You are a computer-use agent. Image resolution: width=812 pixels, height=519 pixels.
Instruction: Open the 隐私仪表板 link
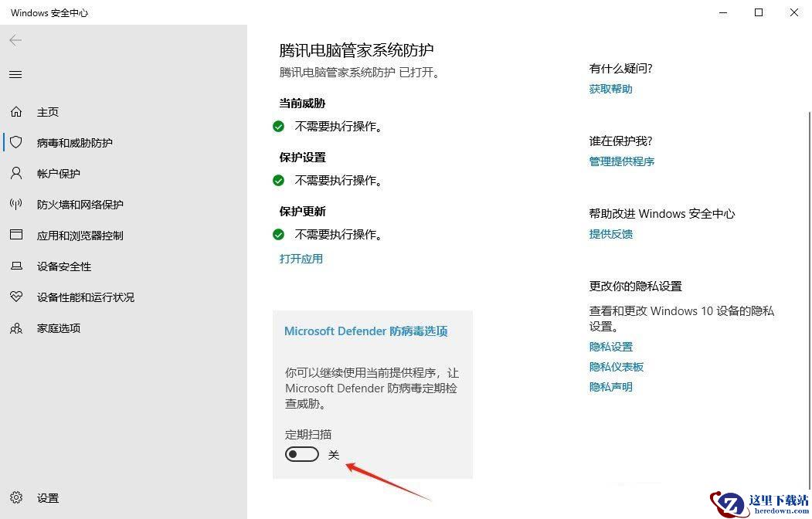[617, 367]
